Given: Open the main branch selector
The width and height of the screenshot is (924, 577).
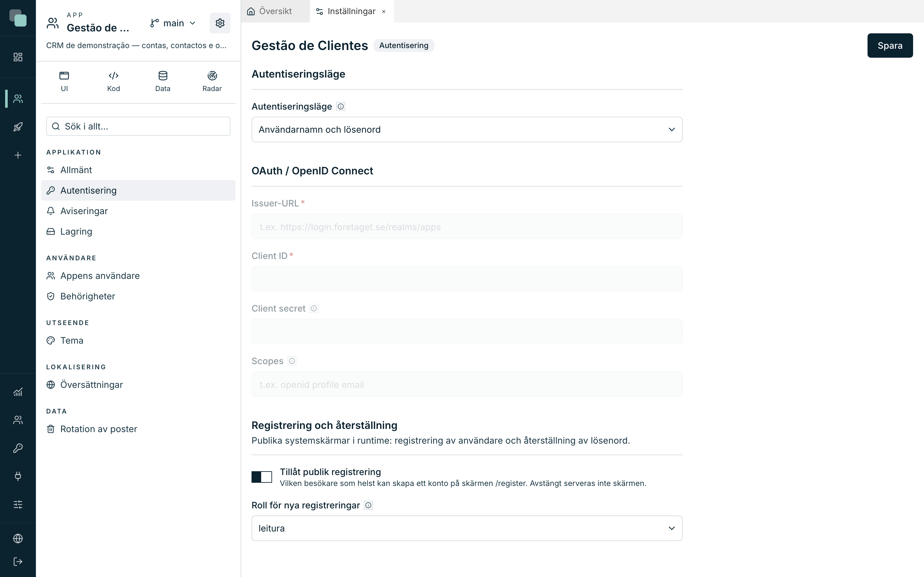Looking at the screenshot, I should 173,23.
